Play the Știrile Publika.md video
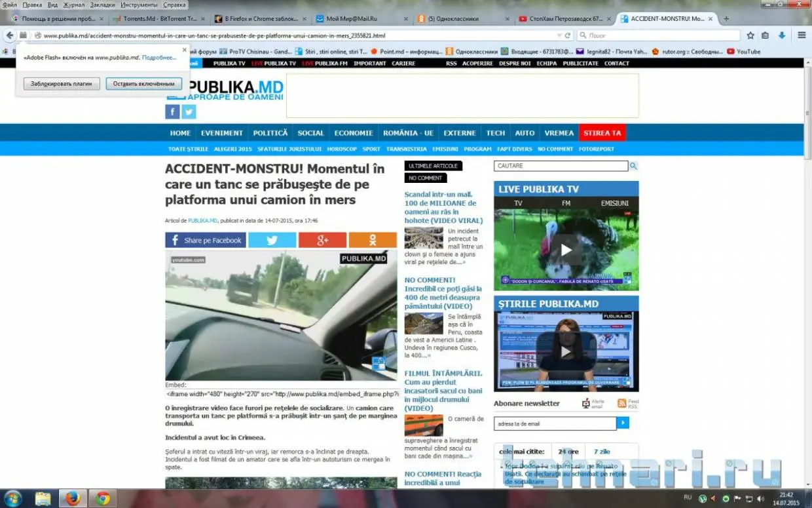 (566, 352)
